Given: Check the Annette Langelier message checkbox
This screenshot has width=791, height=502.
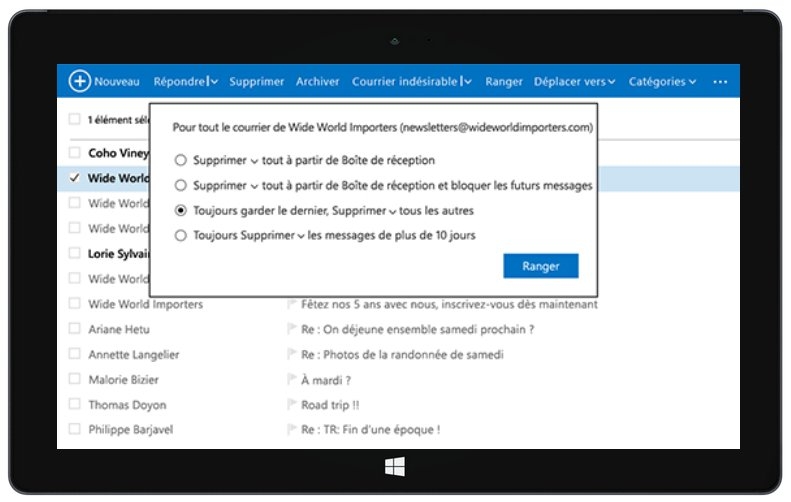Looking at the screenshot, I should click(x=75, y=354).
